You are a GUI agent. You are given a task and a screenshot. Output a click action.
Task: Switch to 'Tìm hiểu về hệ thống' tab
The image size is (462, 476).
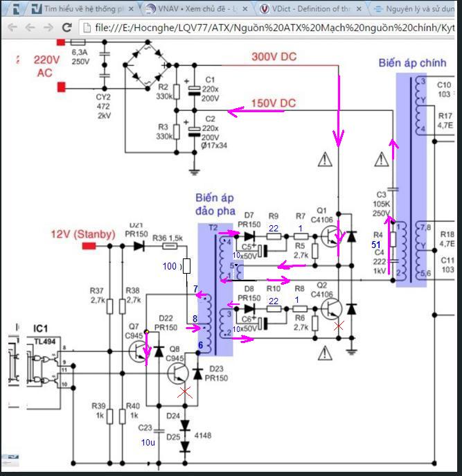[x=84, y=9]
